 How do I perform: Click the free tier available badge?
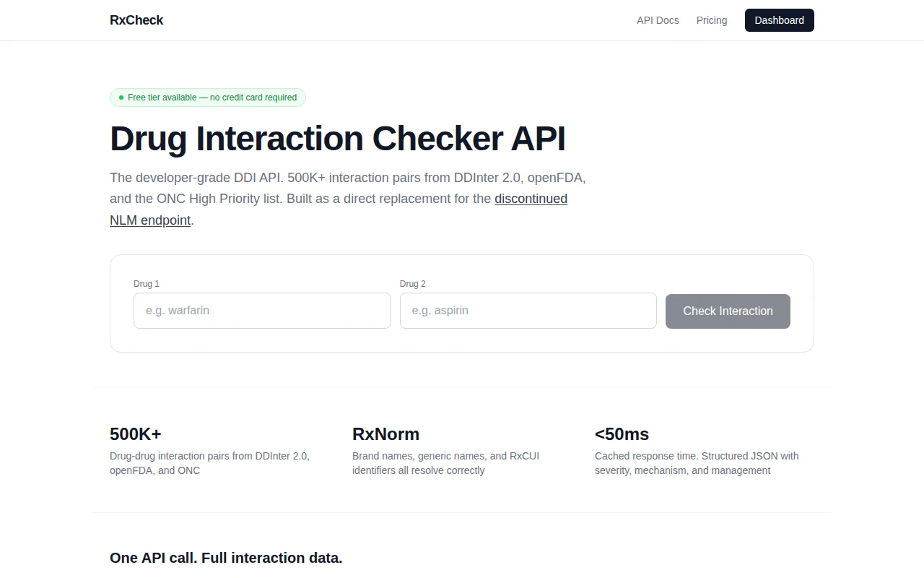pyautogui.click(x=208, y=98)
